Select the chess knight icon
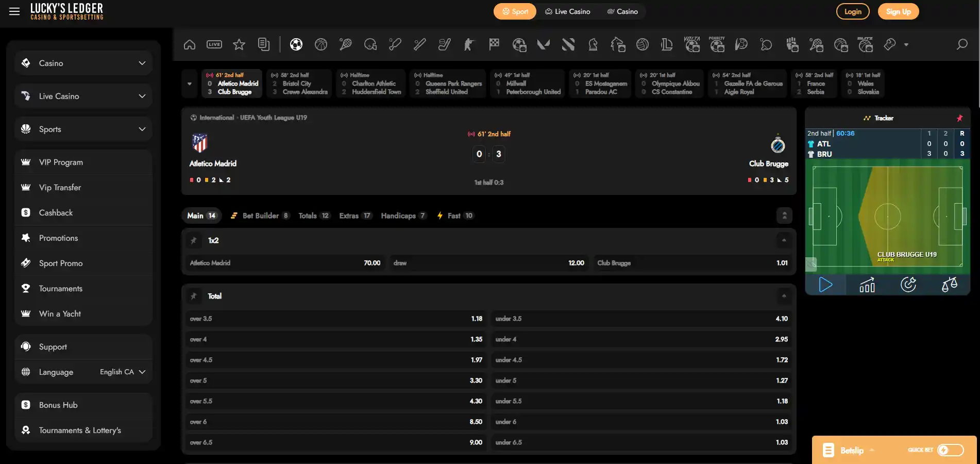Screen dimensions: 980x464 pos(593,45)
